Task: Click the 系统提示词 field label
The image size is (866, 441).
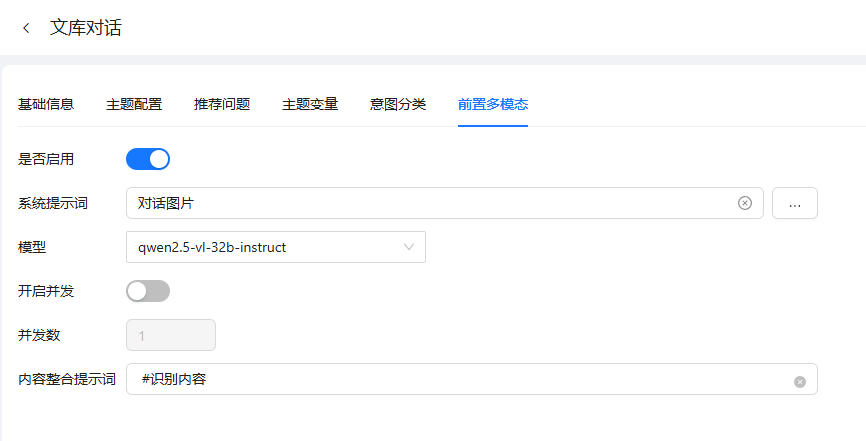Action: pyautogui.click(x=53, y=203)
